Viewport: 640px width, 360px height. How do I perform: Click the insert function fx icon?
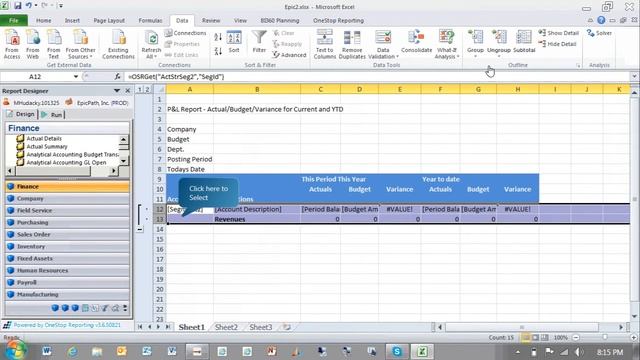(118, 76)
